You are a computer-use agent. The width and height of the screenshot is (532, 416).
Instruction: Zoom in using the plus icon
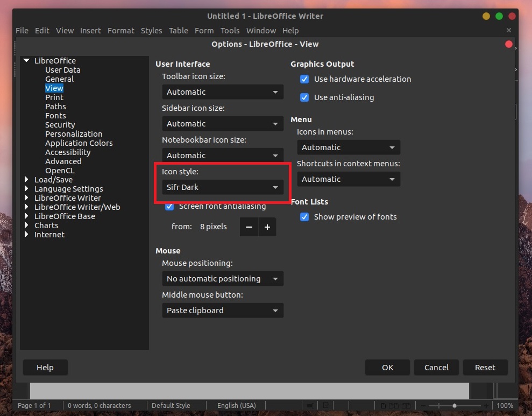tap(487, 405)
